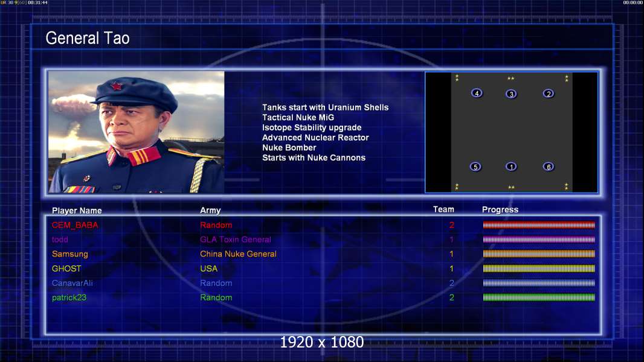Click the GLA Toxin General army entry
644x362 pixels.
point(236,240)
